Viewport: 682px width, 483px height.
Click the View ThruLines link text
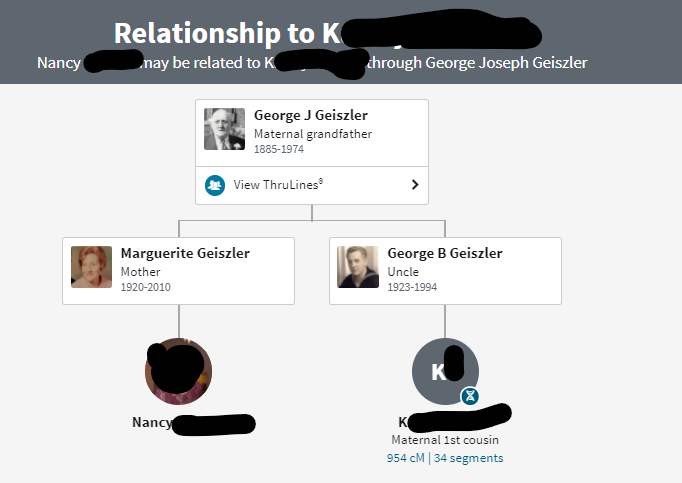coord(278,184)
